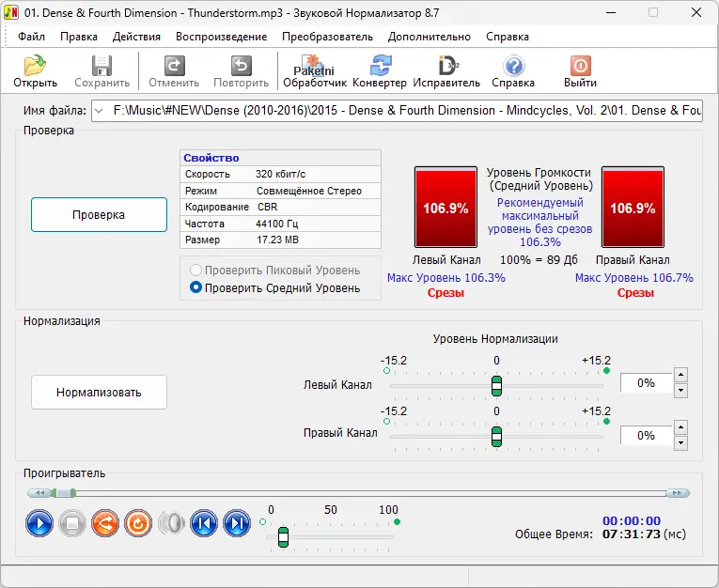Click the Правый Канал percentage input field

click(x=647, y=436)
